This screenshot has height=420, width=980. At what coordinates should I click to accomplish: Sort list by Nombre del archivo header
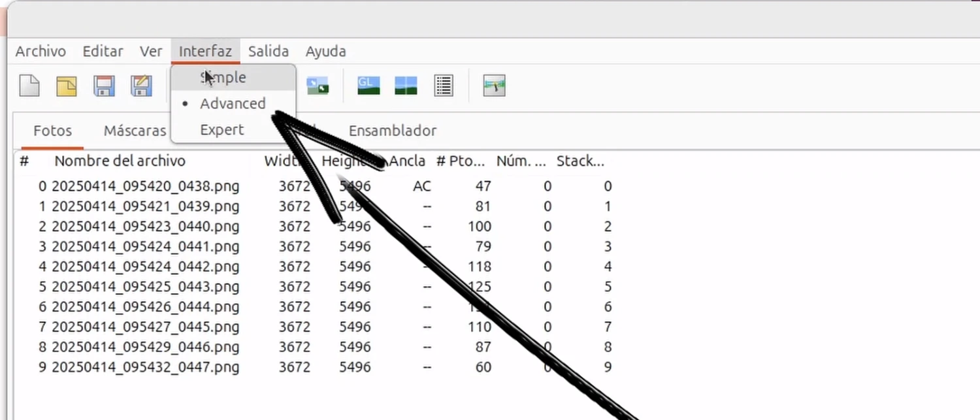tap(120, 161)
